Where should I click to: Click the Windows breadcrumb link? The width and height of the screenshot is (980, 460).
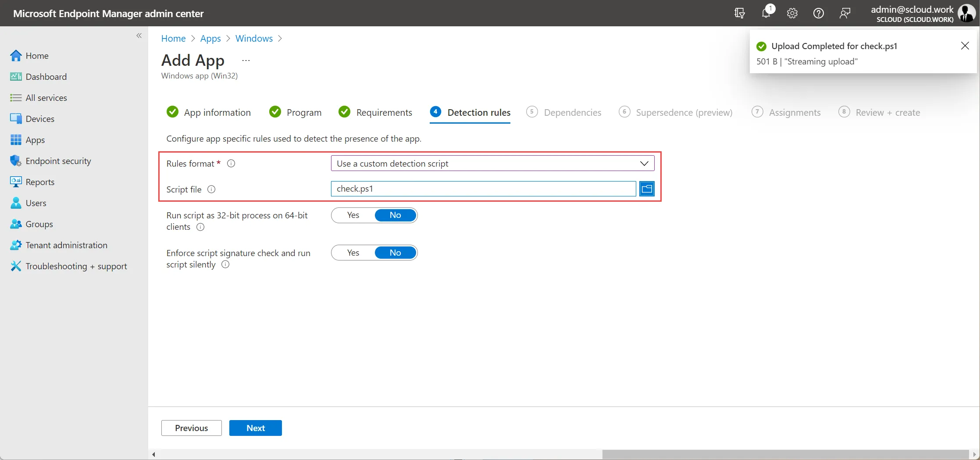click(x=254, y=39)
